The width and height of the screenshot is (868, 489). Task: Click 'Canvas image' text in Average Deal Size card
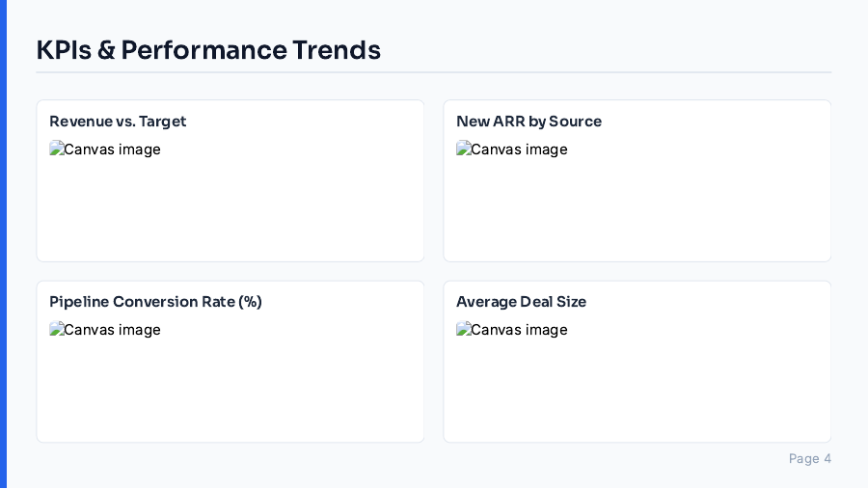[x=520, y=330]
